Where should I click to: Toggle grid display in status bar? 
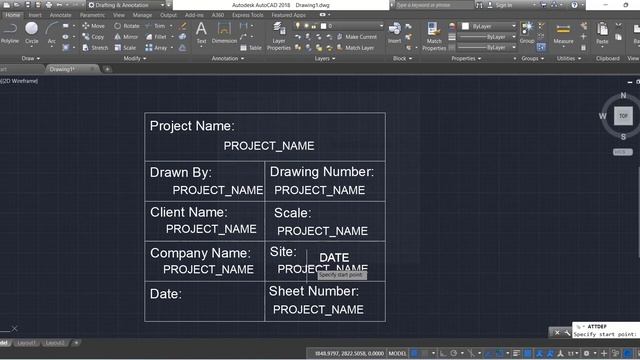pos(414,353)
